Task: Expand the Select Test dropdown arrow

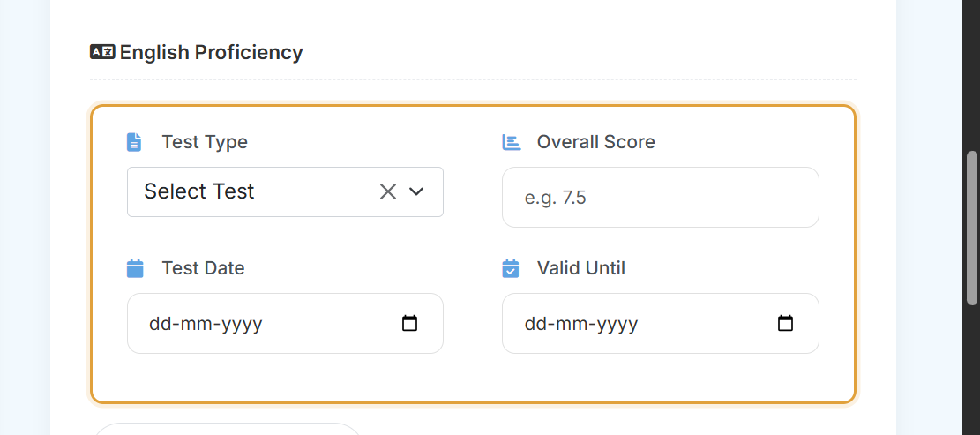Action: (416, 191)
